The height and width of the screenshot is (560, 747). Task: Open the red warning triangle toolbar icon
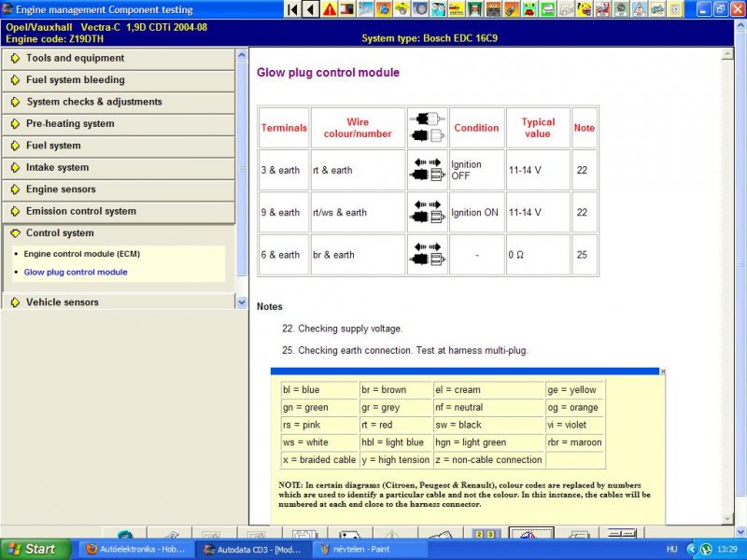[330, 9]
